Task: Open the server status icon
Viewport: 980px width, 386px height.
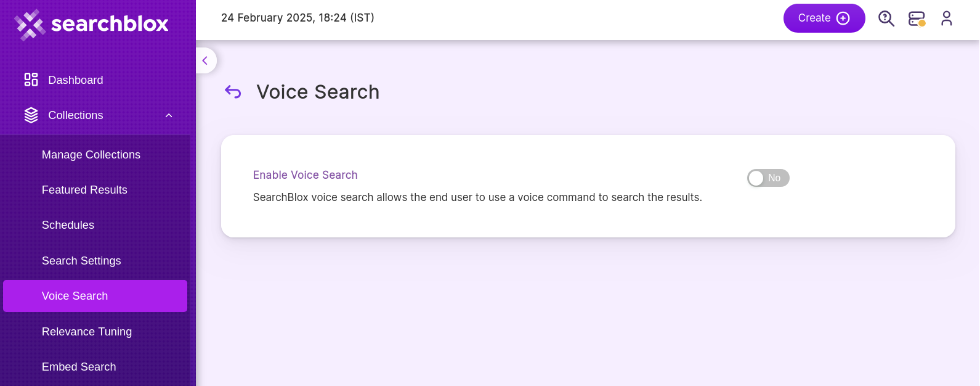Action: 917,18
